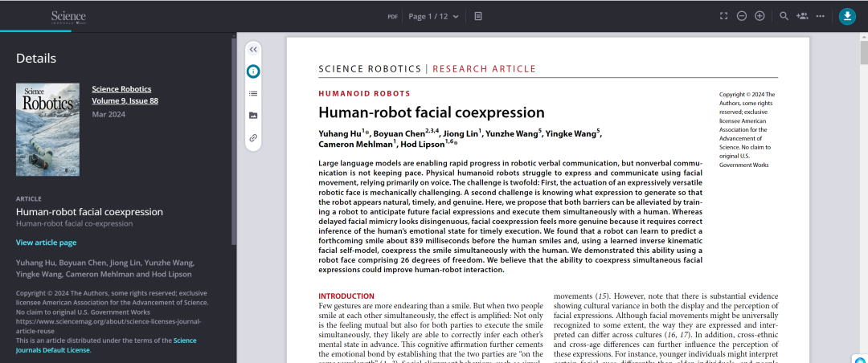Click the PDF format label
This screenshot has width=868, height=363.
coord(392,17)
